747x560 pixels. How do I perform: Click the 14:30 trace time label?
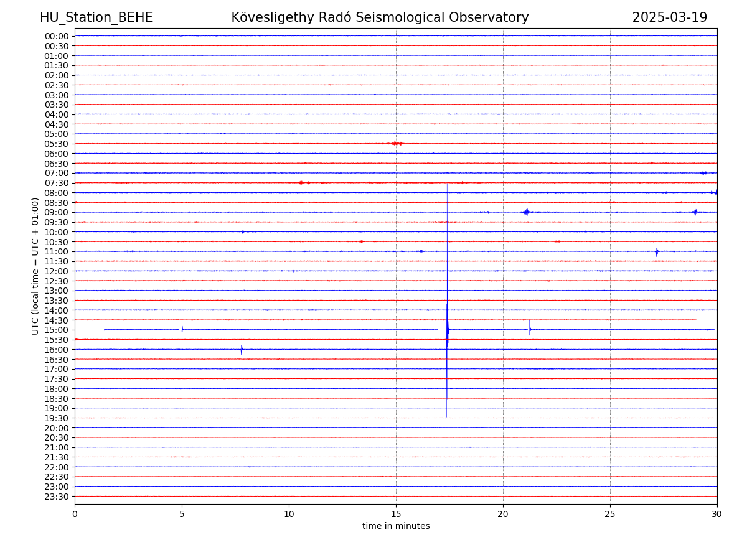pyautogui.click(x=57, y=320)
